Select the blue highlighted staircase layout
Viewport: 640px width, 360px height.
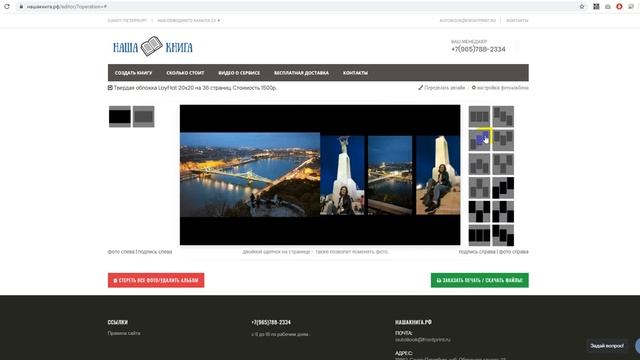tap(479, 140)
